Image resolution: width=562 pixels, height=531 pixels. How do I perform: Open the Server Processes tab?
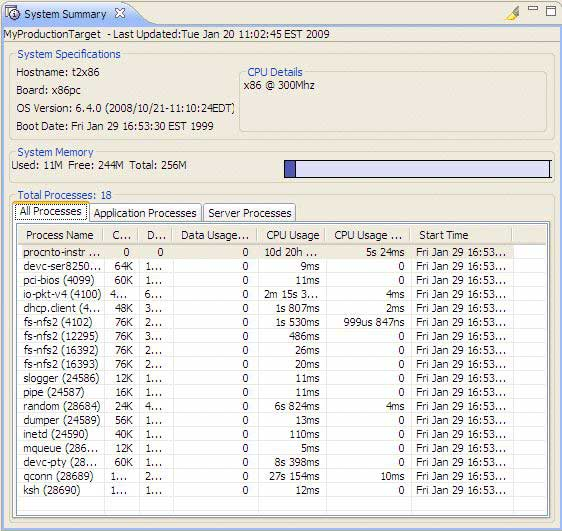click(249, 213)
